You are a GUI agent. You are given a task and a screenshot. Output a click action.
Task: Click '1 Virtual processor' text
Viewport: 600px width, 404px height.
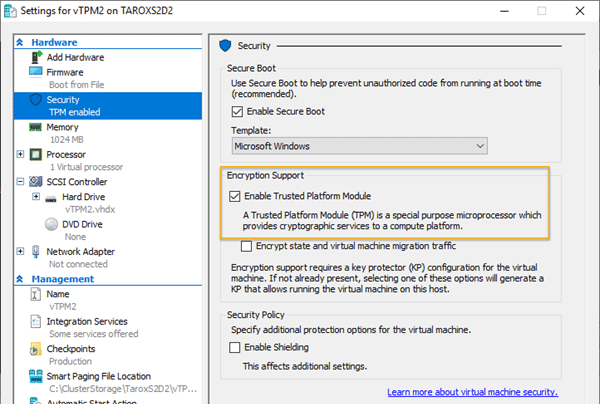coord(86,167)
